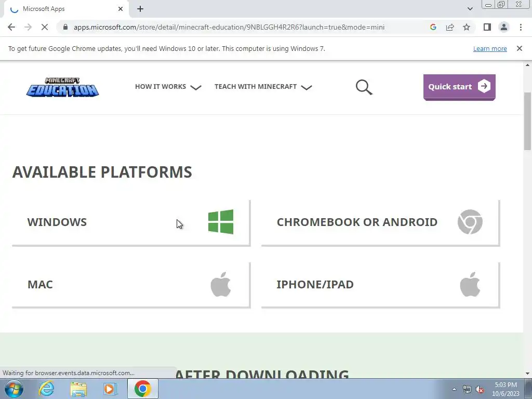Click the Quick start button

pos(459,87)
